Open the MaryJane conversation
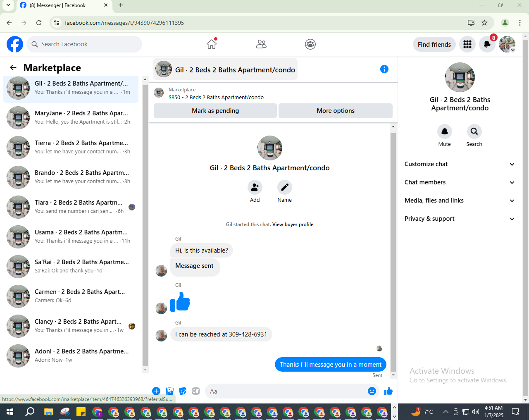Viewport: 529px width, 420px height. click(x=71, y=118)
